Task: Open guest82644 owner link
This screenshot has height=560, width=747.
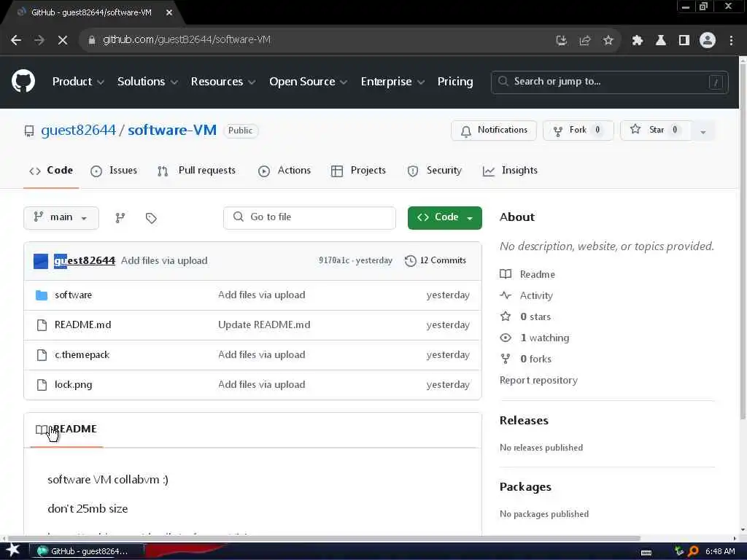Action: [x=78, y=130]
